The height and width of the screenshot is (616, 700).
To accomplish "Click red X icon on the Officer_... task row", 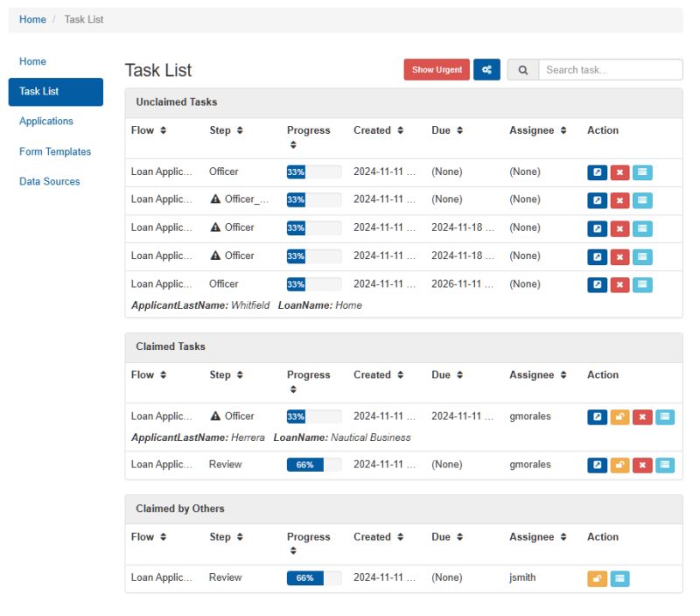I will [x=619, y=200].
